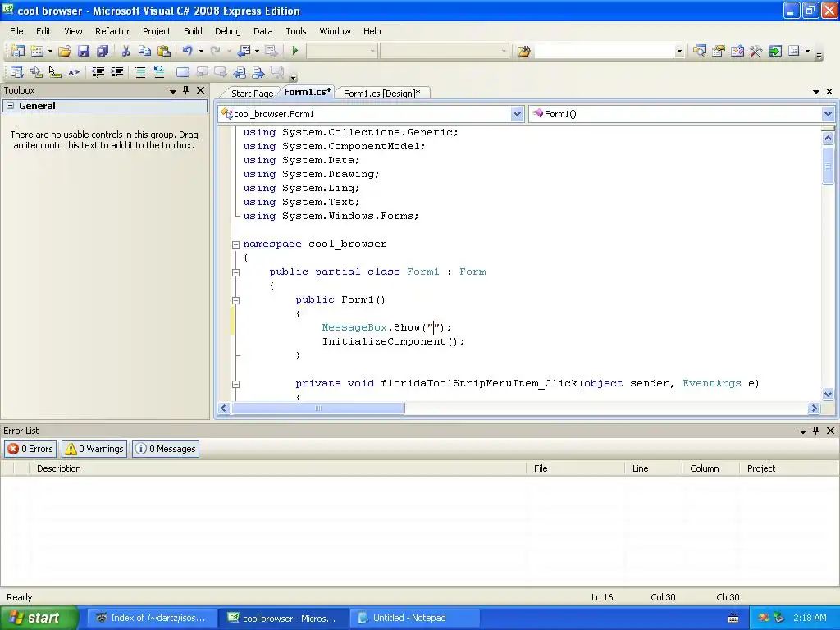Toggle a bookmark on the current line
The height and width of the screenshot is (630, 840).
coord(183,72)
